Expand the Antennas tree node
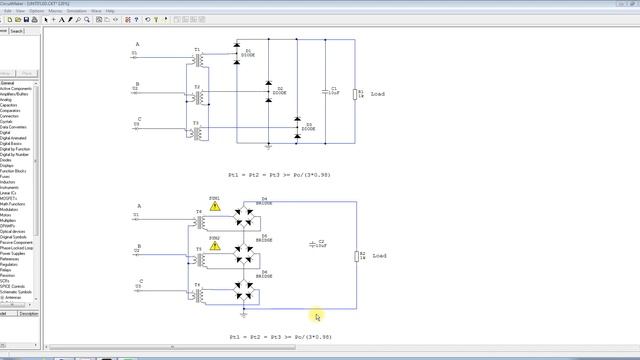The width and height of the screenshot is (640, 360). pyautogui.click(x=2, y=298)
